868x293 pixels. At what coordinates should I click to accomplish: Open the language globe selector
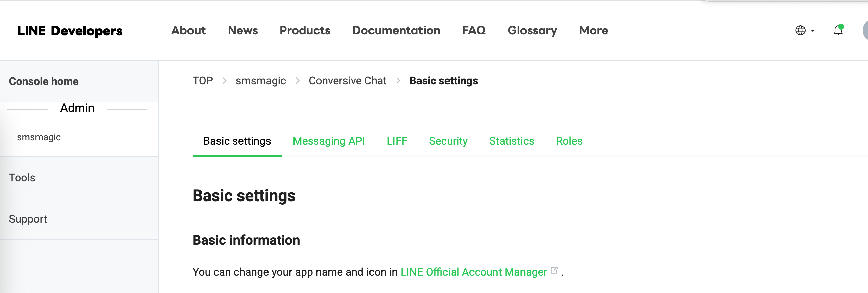tap(805, 30)
